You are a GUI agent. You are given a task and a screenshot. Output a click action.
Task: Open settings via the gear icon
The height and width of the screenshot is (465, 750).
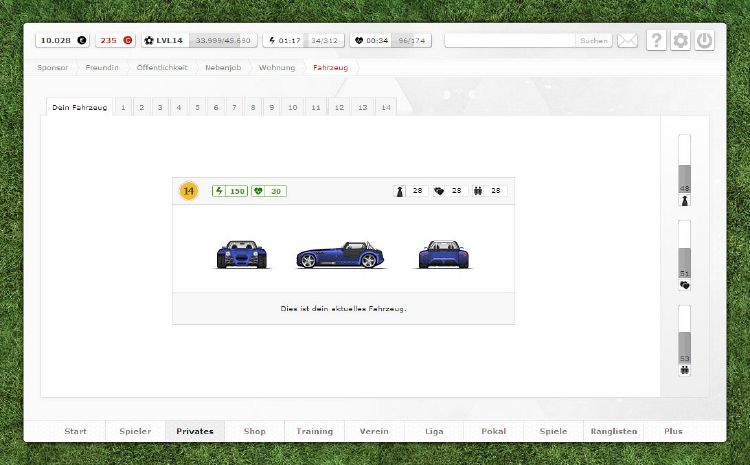[x=681, y=41]
